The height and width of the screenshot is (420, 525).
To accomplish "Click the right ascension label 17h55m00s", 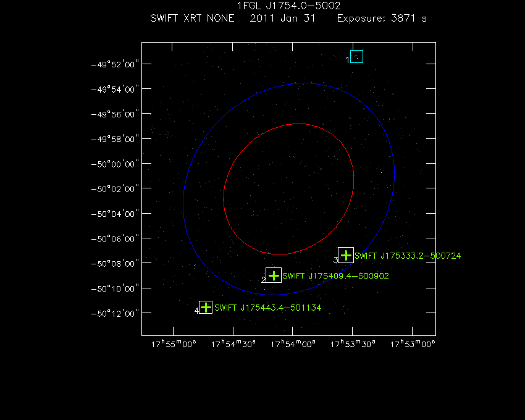I will point(174,343).
